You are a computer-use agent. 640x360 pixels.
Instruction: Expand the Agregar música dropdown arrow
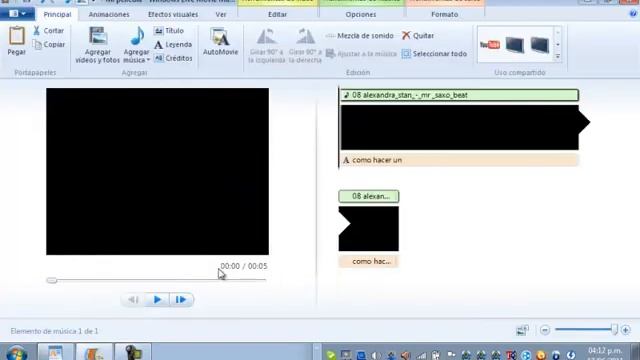click(149, 60)
